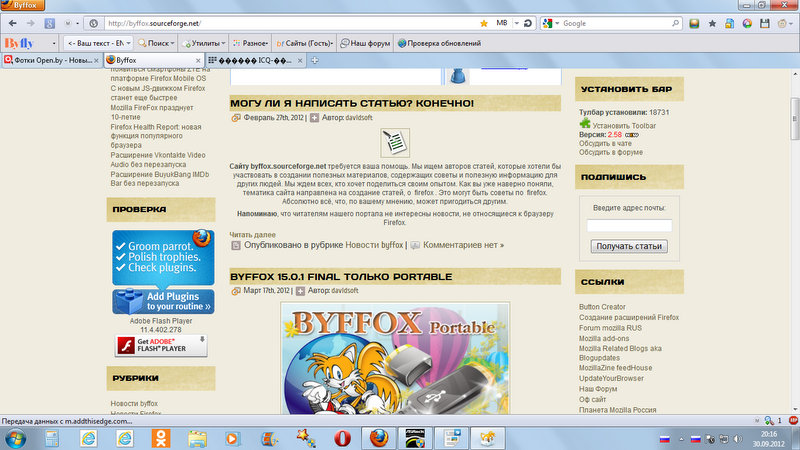Screen dimensions: 800x450
Task: Open Наш форум from the toolbar
Action: (365, 43)
